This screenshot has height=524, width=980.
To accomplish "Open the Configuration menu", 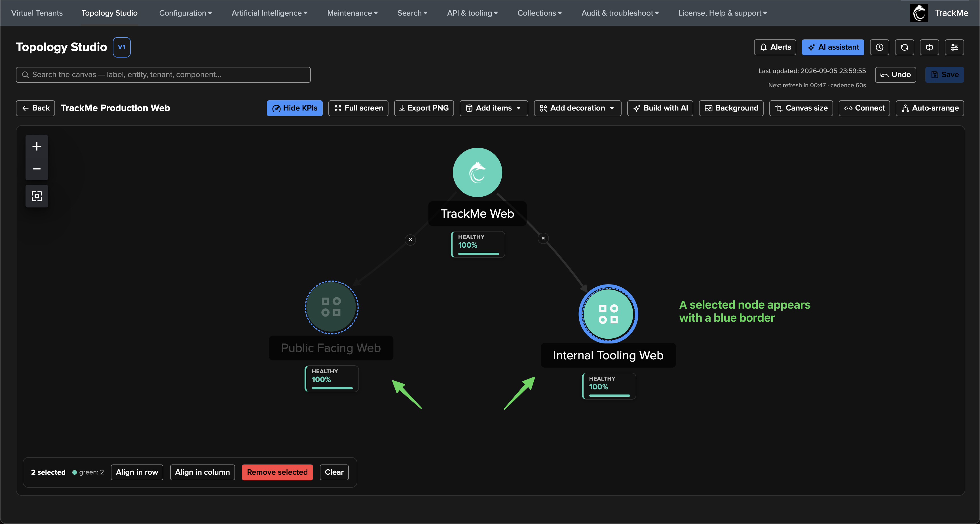I will (x=185, y=13).
